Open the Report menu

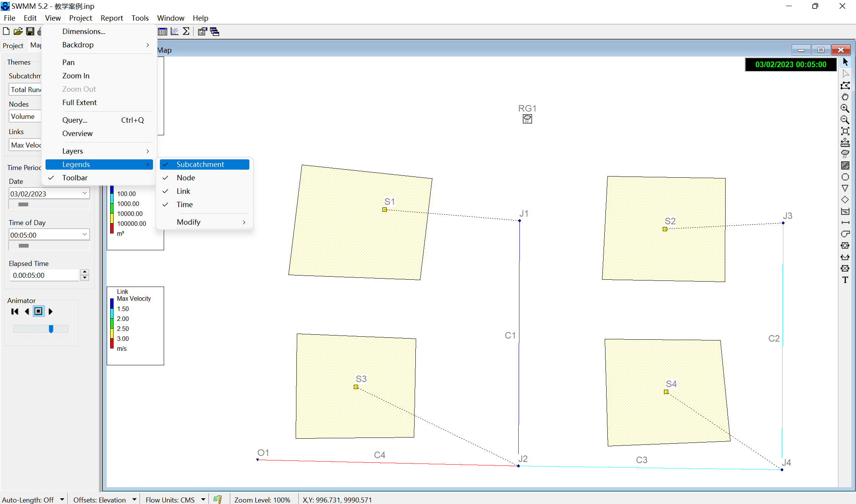point(111,18)
